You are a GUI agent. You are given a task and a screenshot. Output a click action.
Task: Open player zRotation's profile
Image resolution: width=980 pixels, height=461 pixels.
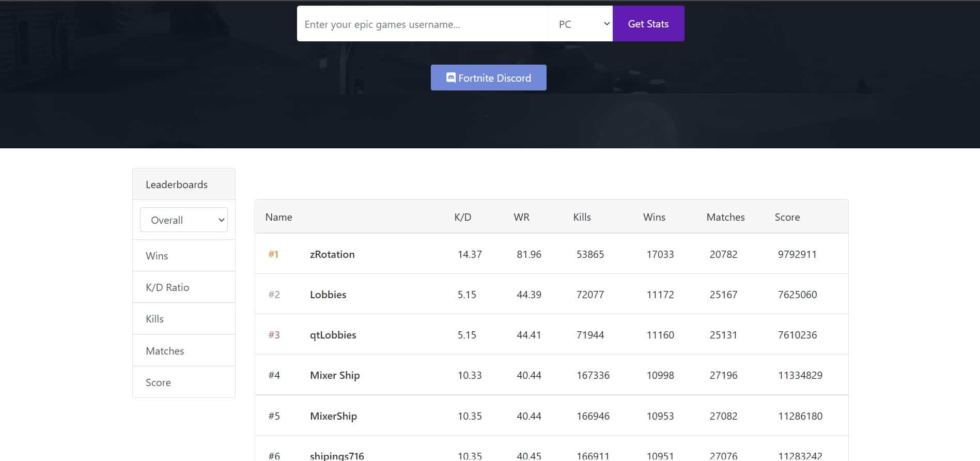coord(332,254)
